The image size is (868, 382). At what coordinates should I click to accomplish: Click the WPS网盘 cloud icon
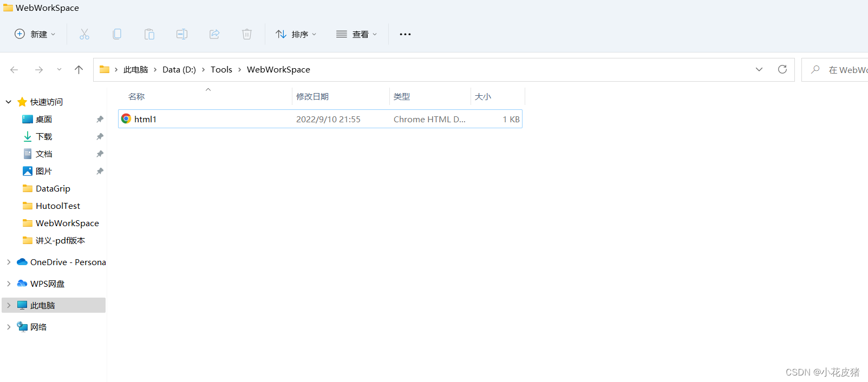click(x=22, y=284)
